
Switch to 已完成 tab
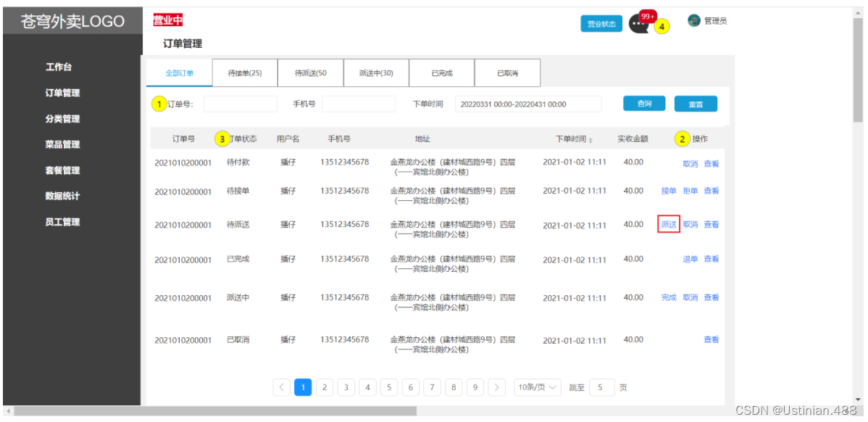pyautogui.click(x=442, y=73)
